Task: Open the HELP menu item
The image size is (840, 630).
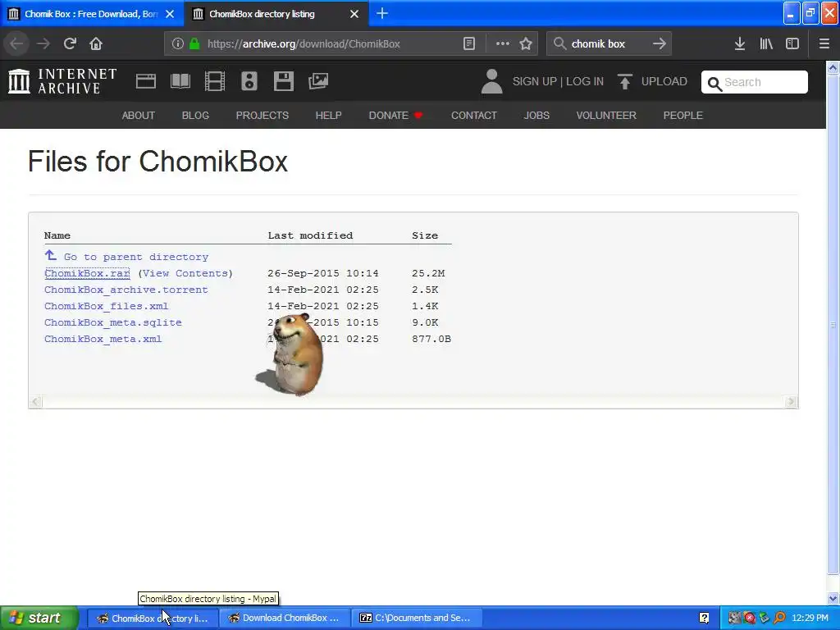Action: (328, 115)
